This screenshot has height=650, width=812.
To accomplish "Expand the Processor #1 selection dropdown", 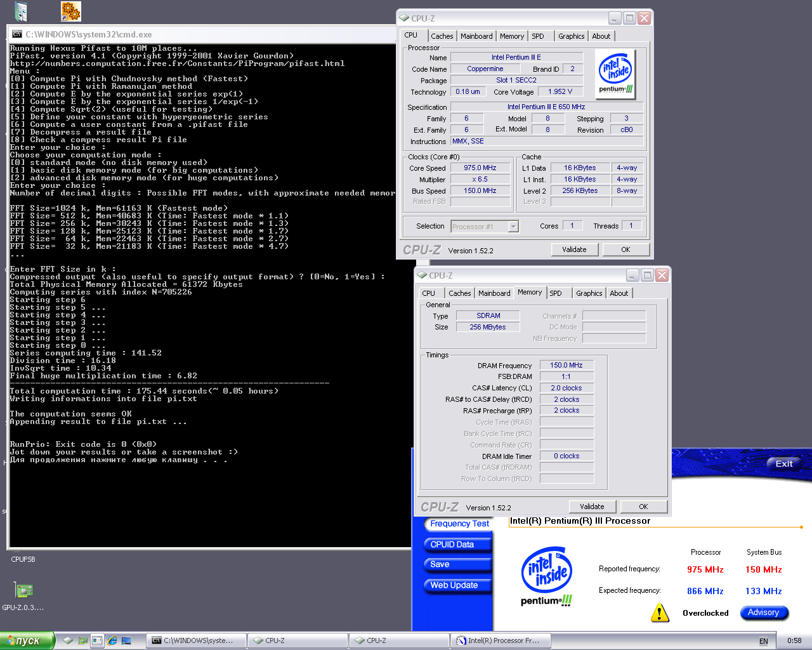I will point(513,227).
